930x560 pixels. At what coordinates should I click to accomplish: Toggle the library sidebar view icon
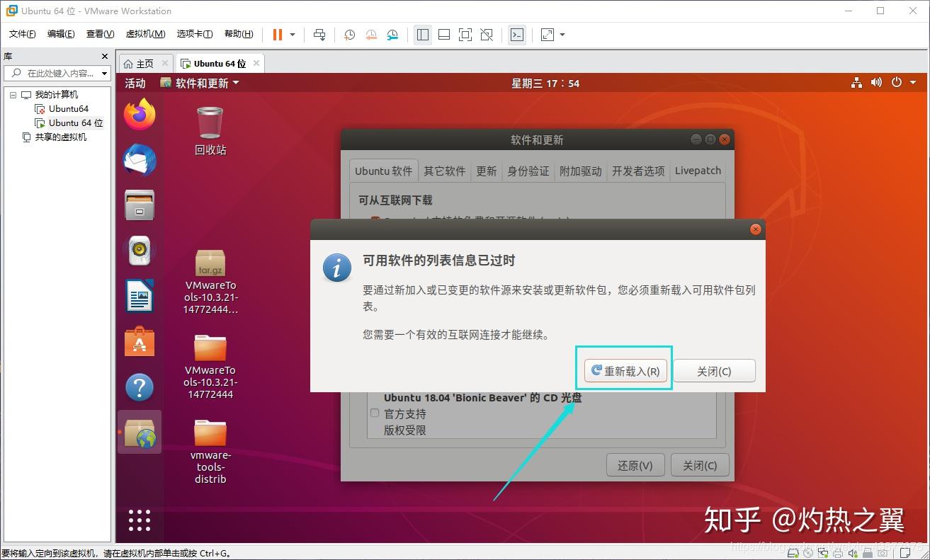pos(423,35)
